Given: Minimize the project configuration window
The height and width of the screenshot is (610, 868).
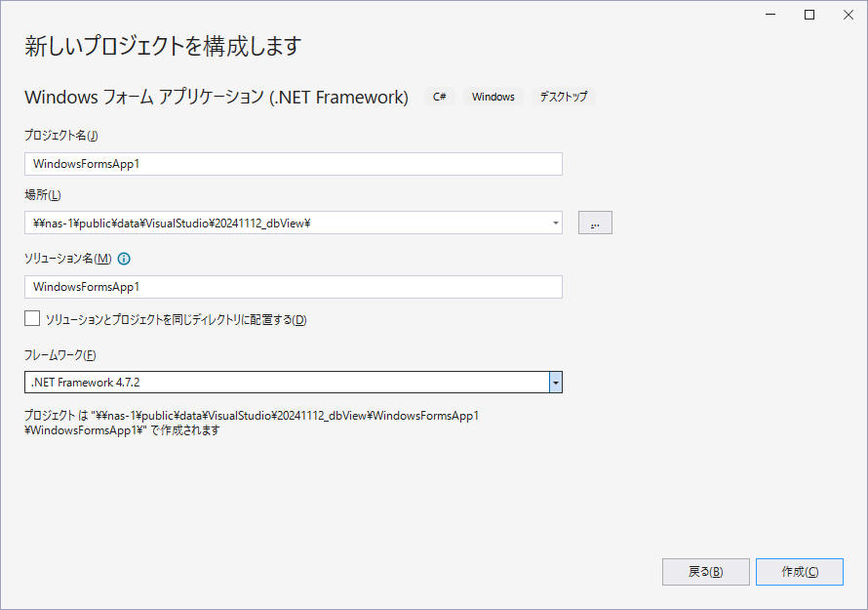Looking at the screenshot, I should (770, 15).
